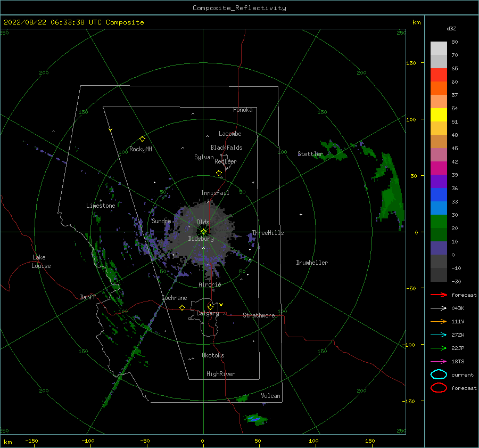The image size is (479, 448).
Task: Click the Cochrane town label
Action: click(174, 298)
